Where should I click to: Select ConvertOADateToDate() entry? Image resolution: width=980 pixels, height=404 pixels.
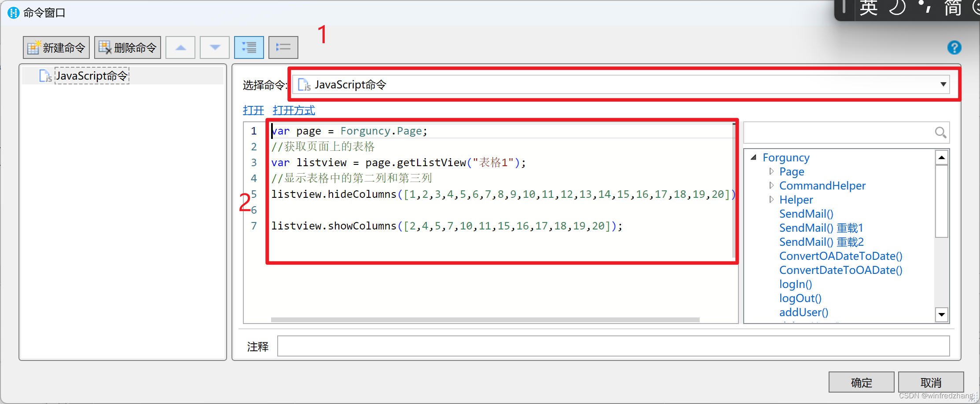(841, 256)
